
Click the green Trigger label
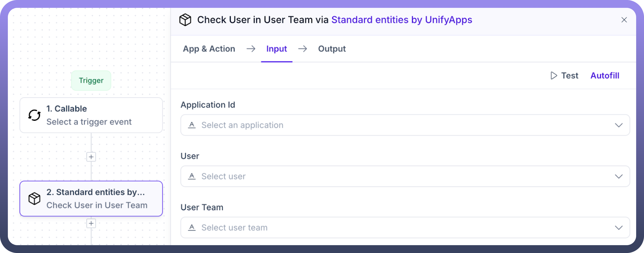[x=91, y=80]
